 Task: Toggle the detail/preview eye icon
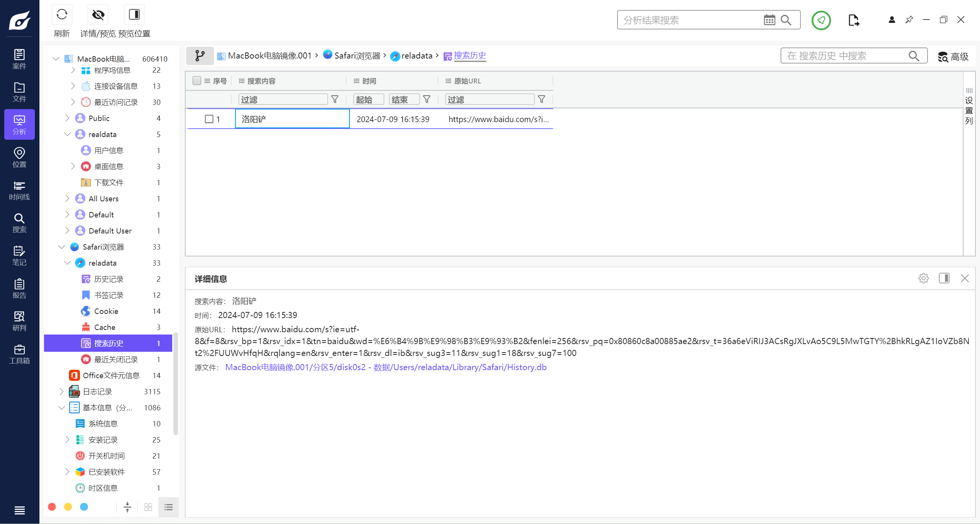point(98,15)
